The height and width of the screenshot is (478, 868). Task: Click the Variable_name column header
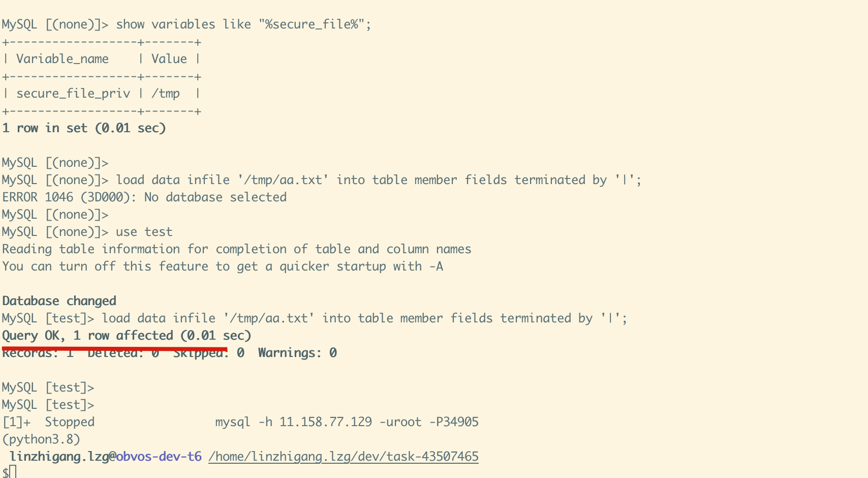click(x=63, y=59)
